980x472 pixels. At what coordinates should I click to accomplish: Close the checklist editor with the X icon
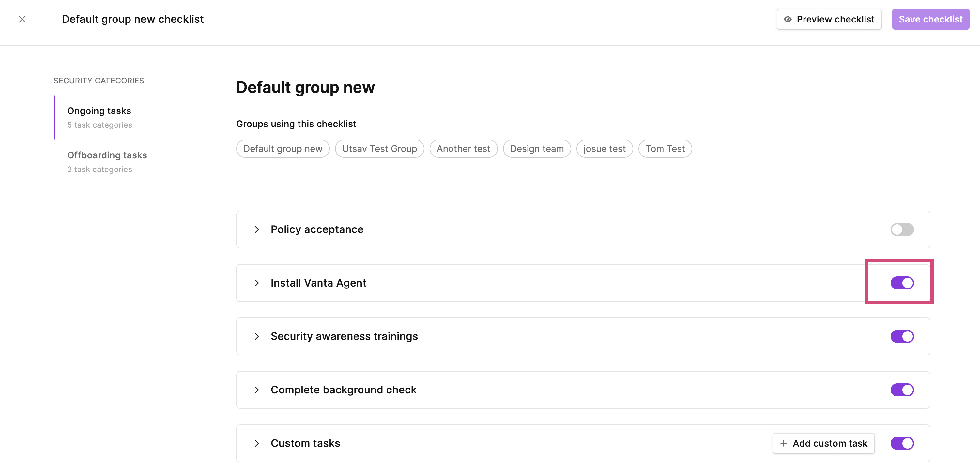point(22,19)
